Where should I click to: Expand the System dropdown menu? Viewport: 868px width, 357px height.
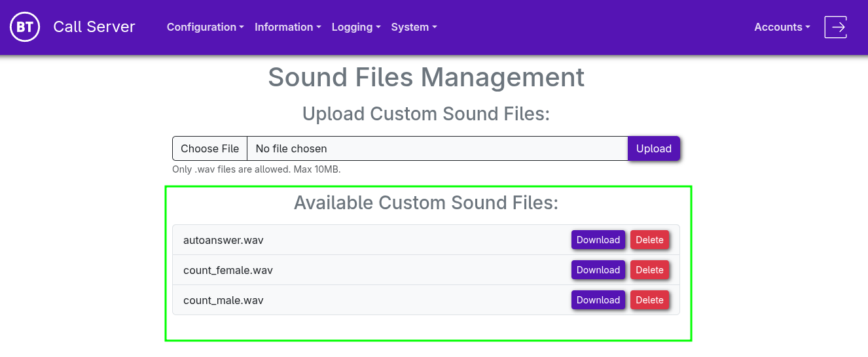(414, 27)
